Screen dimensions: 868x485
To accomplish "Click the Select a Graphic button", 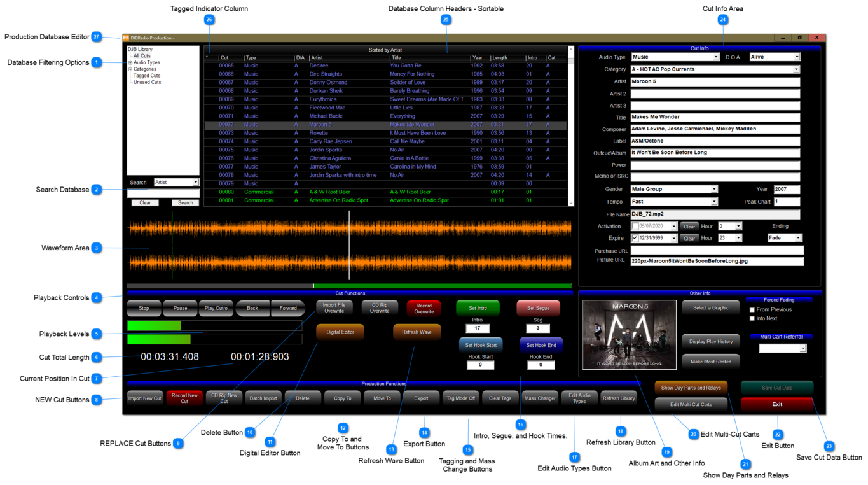I will click(711, 308).
